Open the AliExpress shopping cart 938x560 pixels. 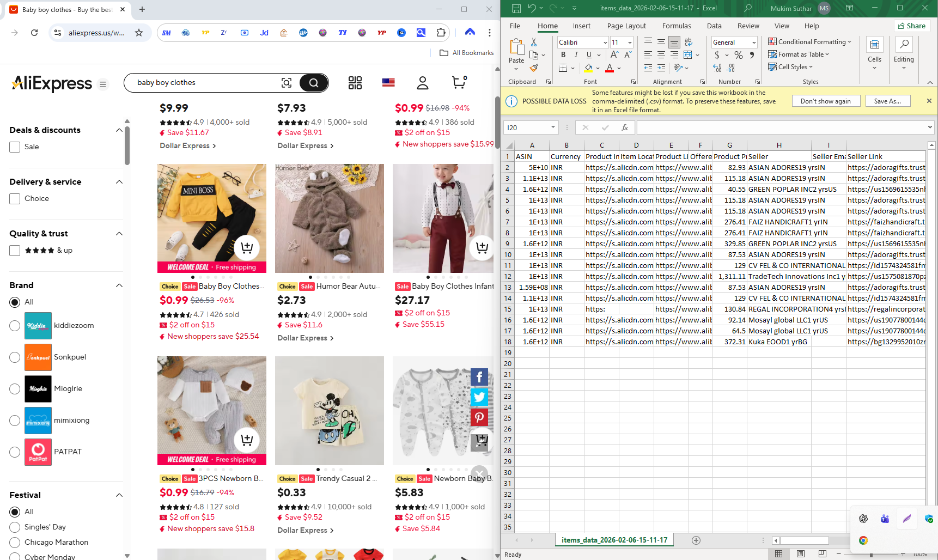458,82
